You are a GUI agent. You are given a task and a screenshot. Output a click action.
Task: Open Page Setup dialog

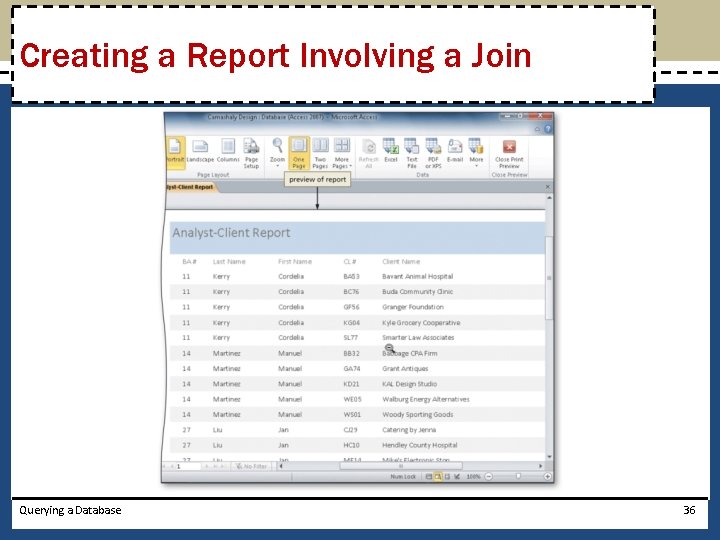click(x=251, y=153)
